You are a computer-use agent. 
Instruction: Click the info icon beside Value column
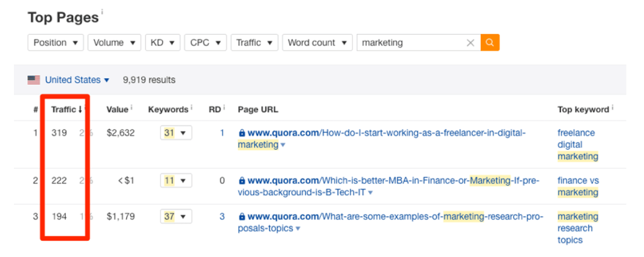coord(132,108)
